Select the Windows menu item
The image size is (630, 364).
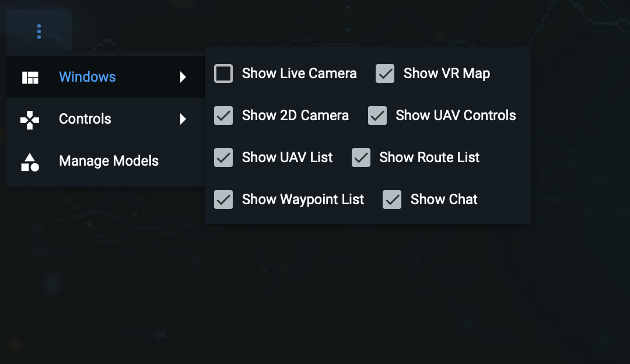(87, 77)
